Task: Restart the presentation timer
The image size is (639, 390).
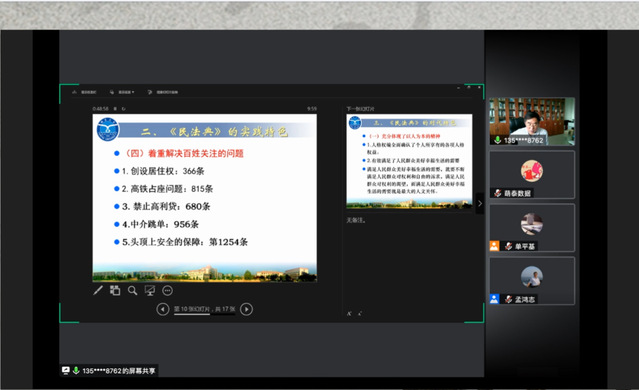Action: 124,109
